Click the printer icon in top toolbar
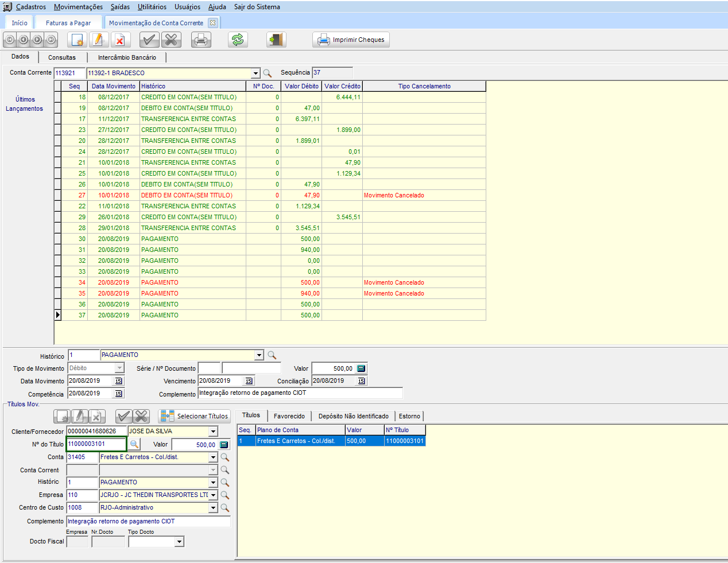Screen dimensions: 728x563 click(200, 40)
